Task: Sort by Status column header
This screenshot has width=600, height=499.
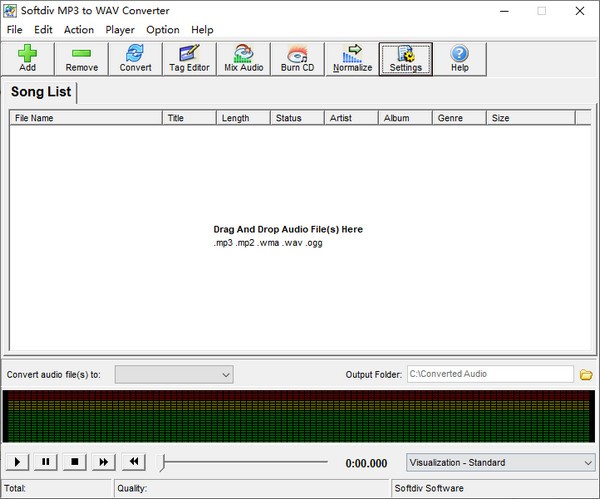Action: click(297, 118)
